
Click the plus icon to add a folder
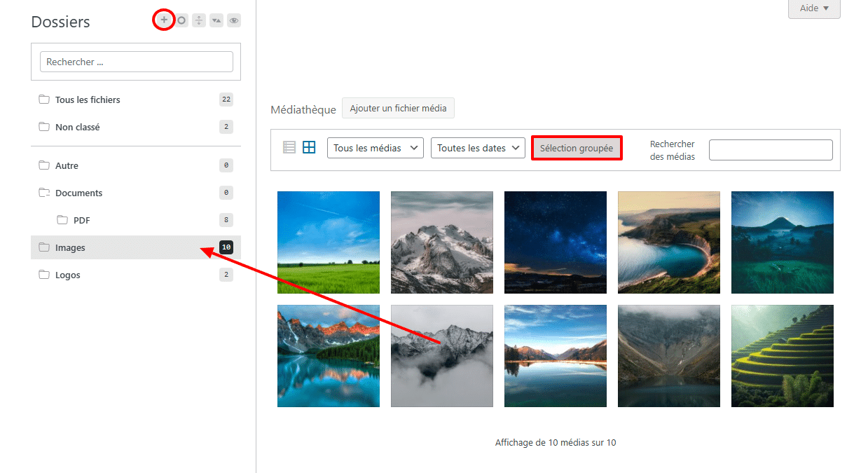(x=164, y=20)
